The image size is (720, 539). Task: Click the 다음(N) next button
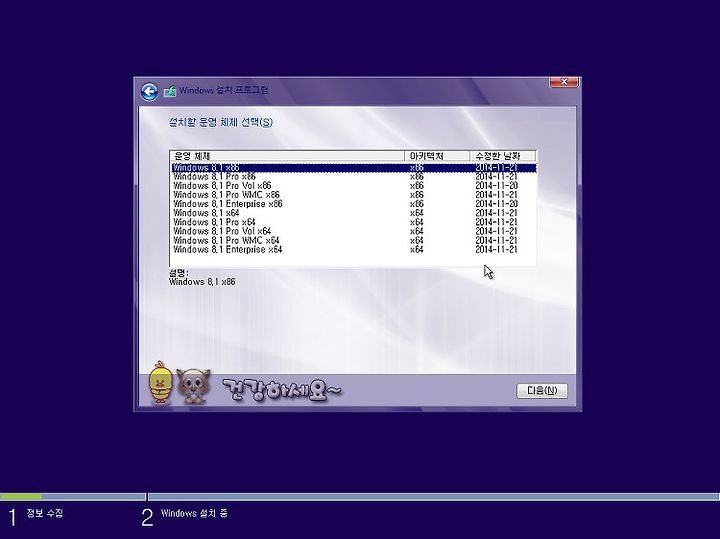[x=542, y=391]
